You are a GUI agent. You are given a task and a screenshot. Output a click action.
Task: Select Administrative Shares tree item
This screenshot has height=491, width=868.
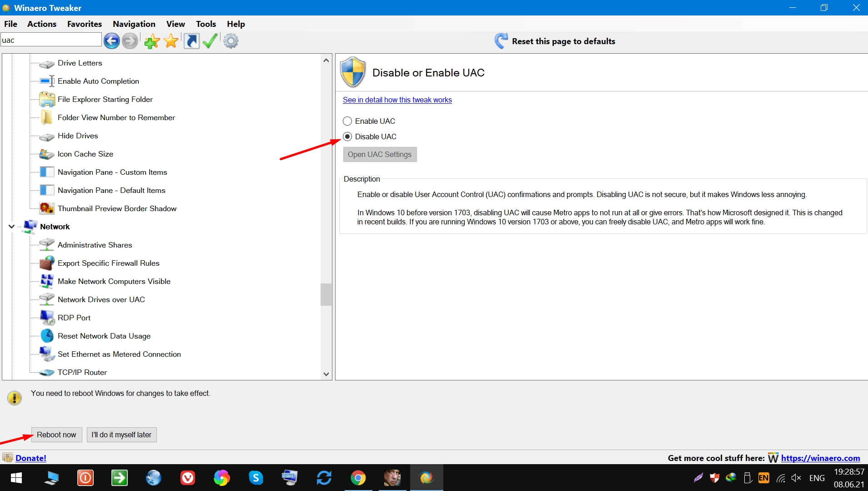point(95,245)
